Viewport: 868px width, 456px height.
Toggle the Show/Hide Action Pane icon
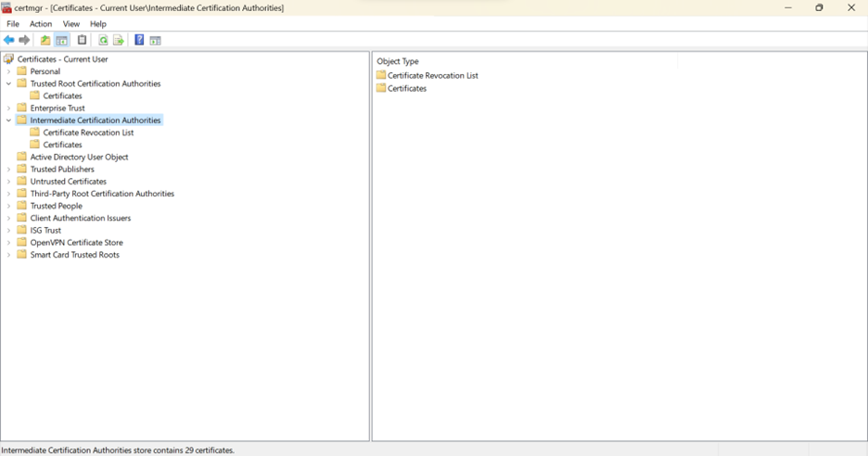point(156,40)
